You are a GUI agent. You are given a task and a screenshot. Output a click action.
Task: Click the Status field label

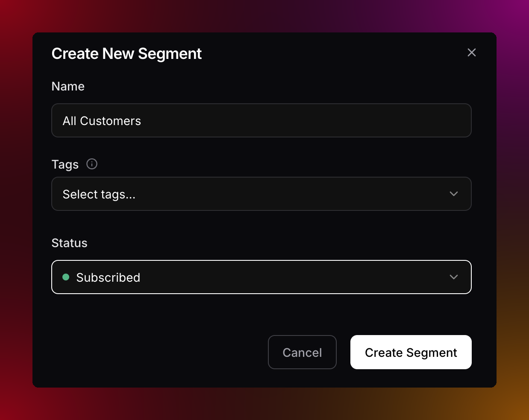click(69, 243)
